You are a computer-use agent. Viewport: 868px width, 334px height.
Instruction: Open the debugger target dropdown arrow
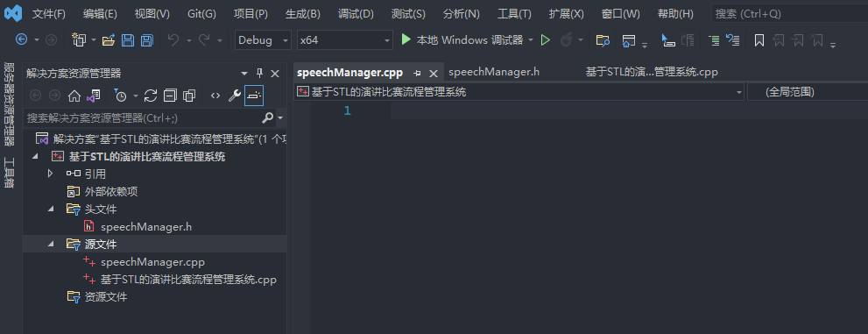tap(531, 39)
